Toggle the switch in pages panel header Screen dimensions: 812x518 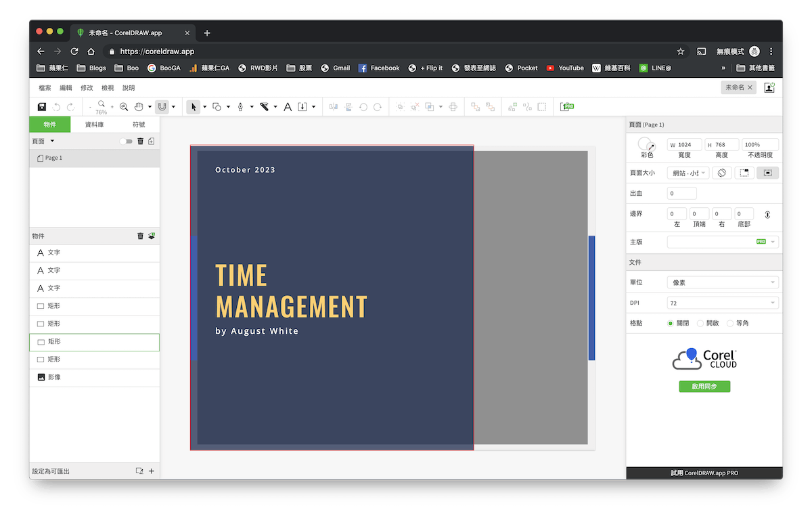[127, 142]
